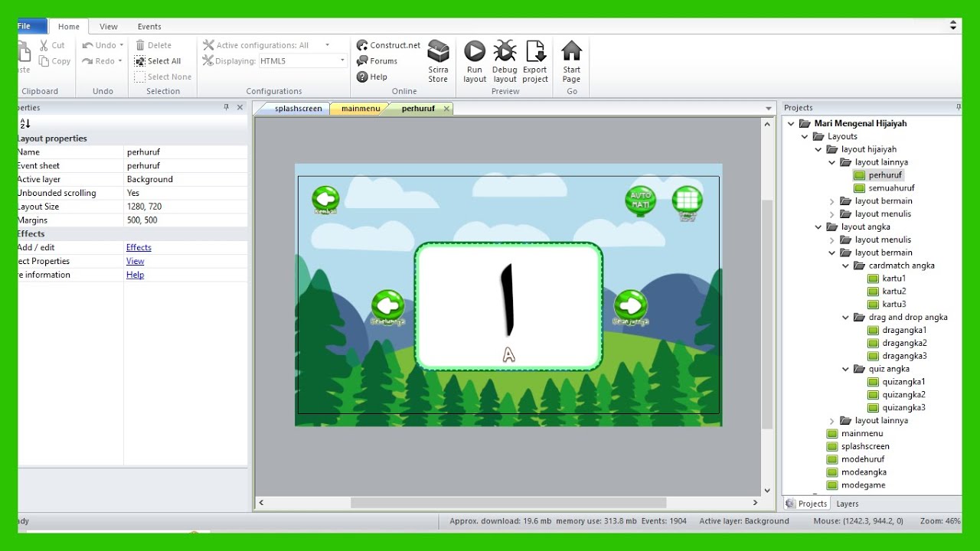Switch to the View ribbon tab
Image resolution: width=980 pixels, height=551 pixels.
coord(109,27)
